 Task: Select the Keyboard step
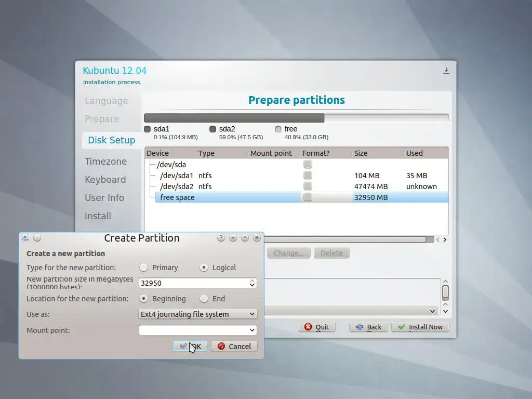click(x=105, y=179)
